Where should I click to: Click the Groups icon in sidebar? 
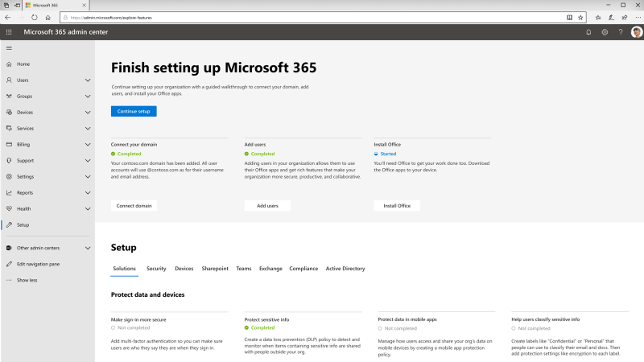9,96
